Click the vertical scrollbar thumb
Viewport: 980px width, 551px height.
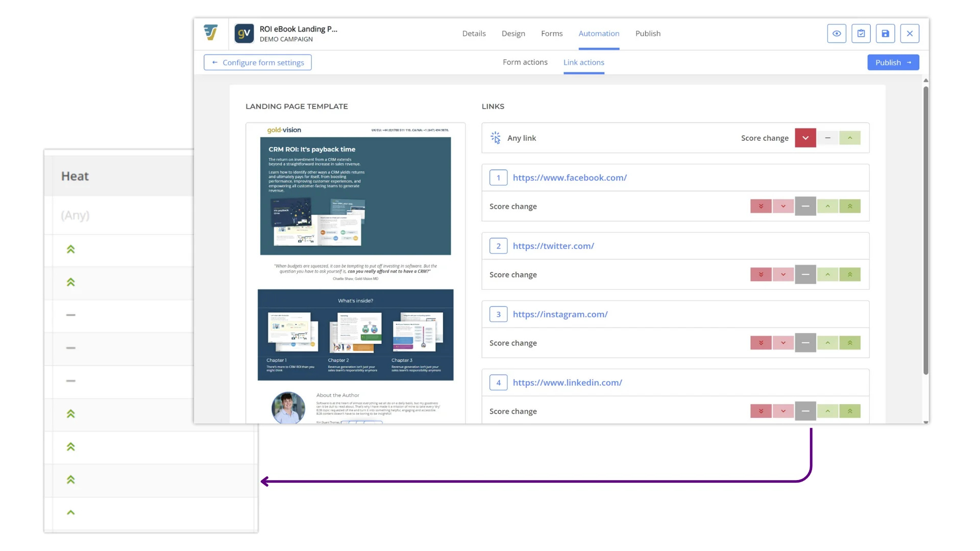(925, 230)
